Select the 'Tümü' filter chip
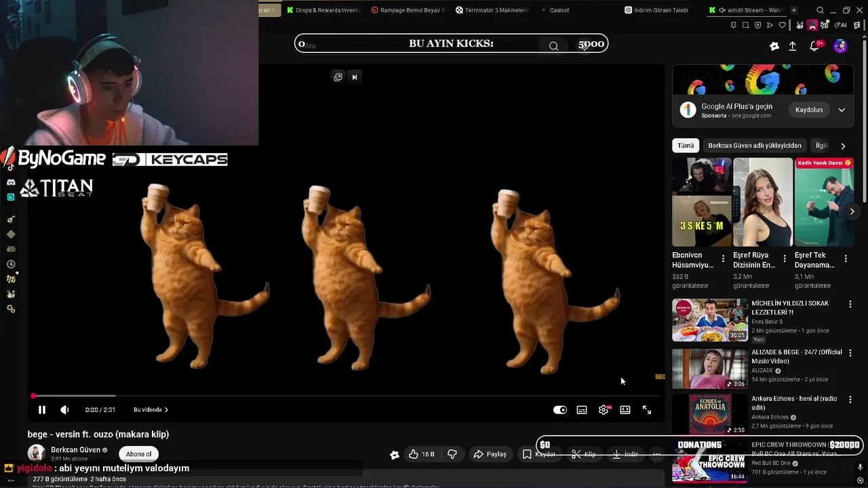 (x=686, y=146)
